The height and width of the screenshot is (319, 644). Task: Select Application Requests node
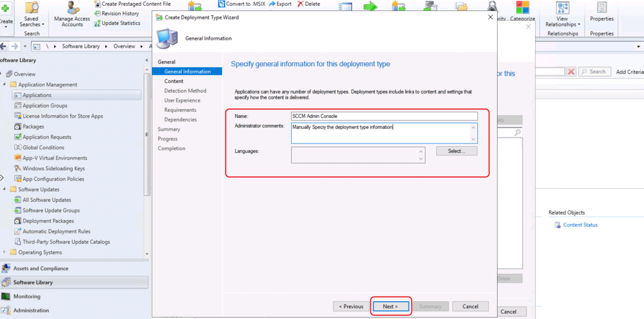click(x=47, y=137)
